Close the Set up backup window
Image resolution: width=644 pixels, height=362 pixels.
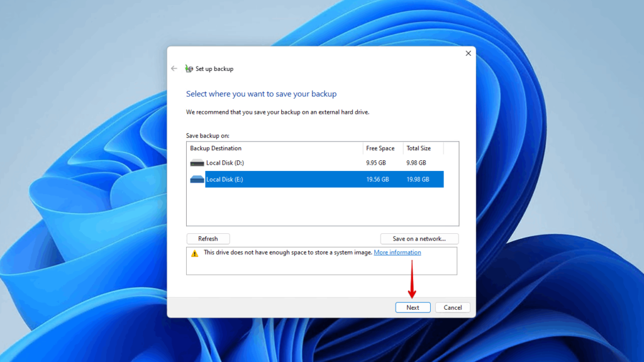468,53
